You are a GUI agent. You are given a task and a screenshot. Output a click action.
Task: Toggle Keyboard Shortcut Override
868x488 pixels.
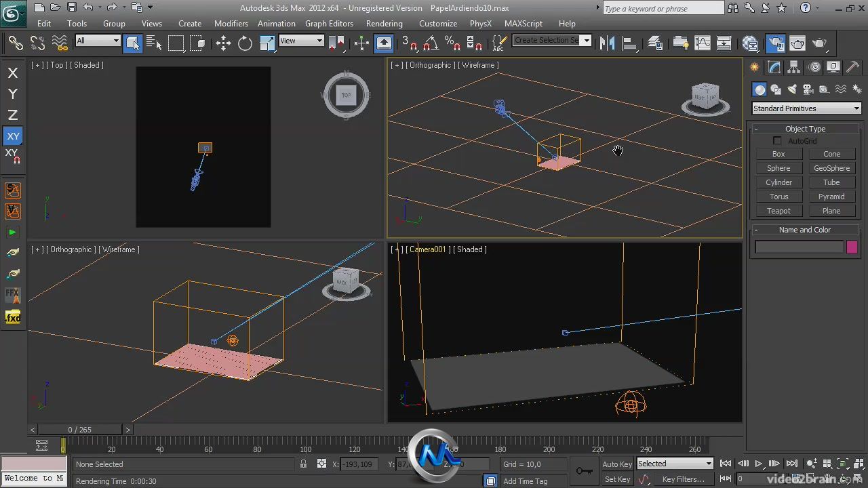point(384,43)
